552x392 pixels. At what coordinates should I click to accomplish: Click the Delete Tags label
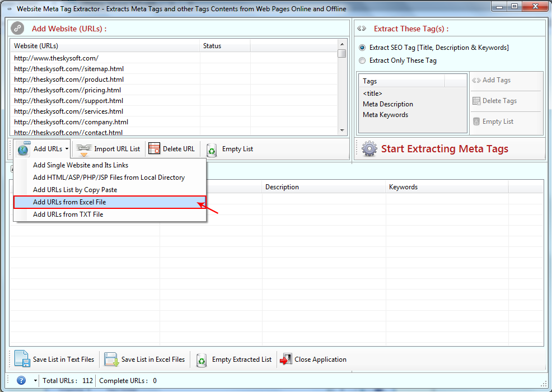pyautogui.click(x=499, y=101)
